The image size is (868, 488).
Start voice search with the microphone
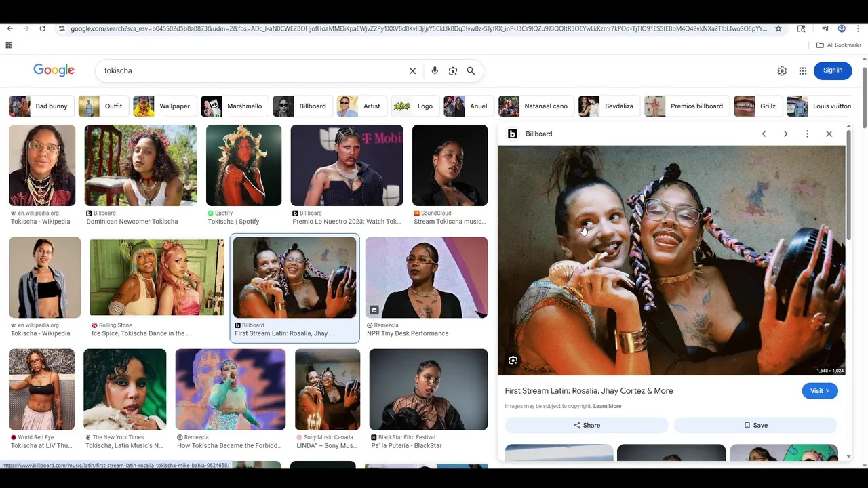tap(435, 70)
